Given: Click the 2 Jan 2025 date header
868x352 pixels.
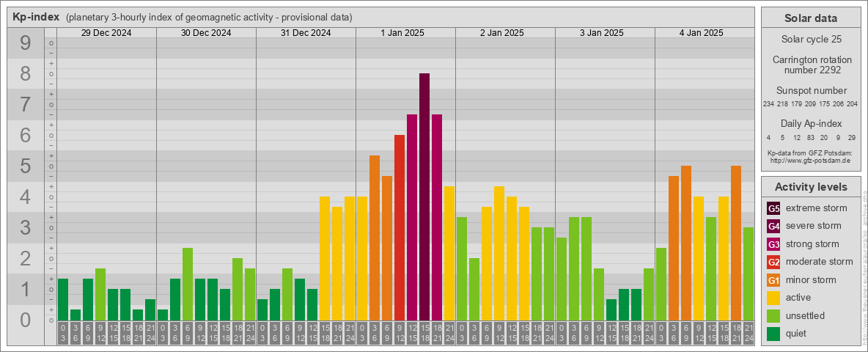Looking at the screenshot, I should (502, 33).
